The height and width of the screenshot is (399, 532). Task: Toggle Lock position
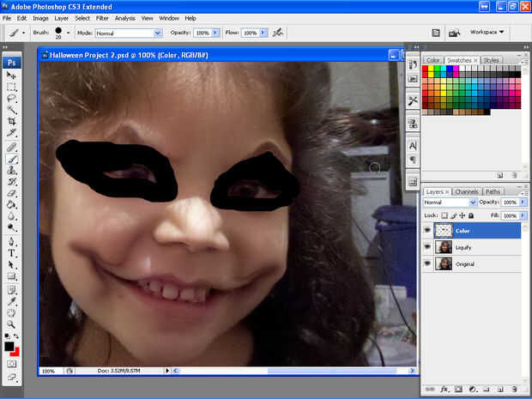tap(462, 215)
